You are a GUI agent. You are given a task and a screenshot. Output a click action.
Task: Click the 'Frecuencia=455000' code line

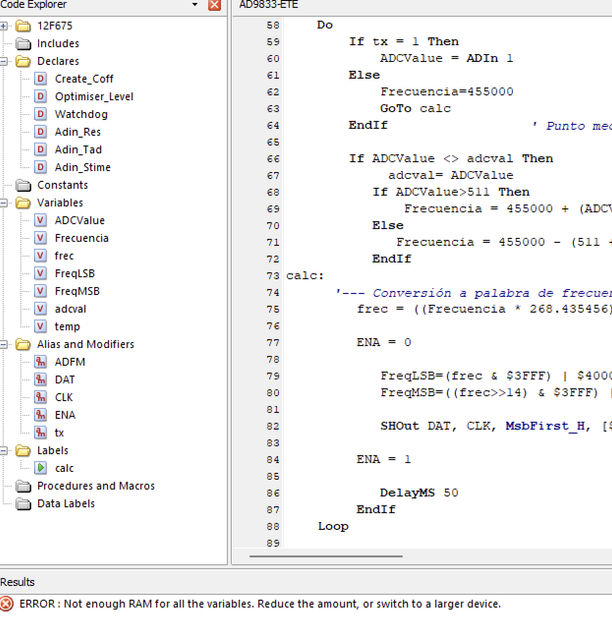coord(447,92)
